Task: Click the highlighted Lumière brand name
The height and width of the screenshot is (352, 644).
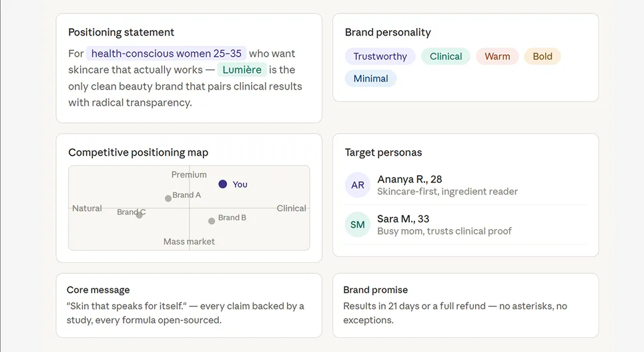Action: point(242,70)
